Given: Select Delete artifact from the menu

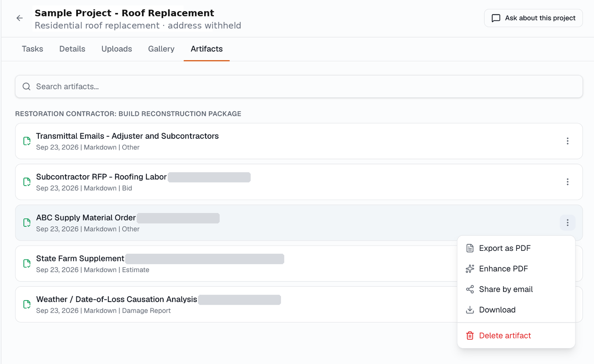Looking at the screenshot, I should (516, 335).
